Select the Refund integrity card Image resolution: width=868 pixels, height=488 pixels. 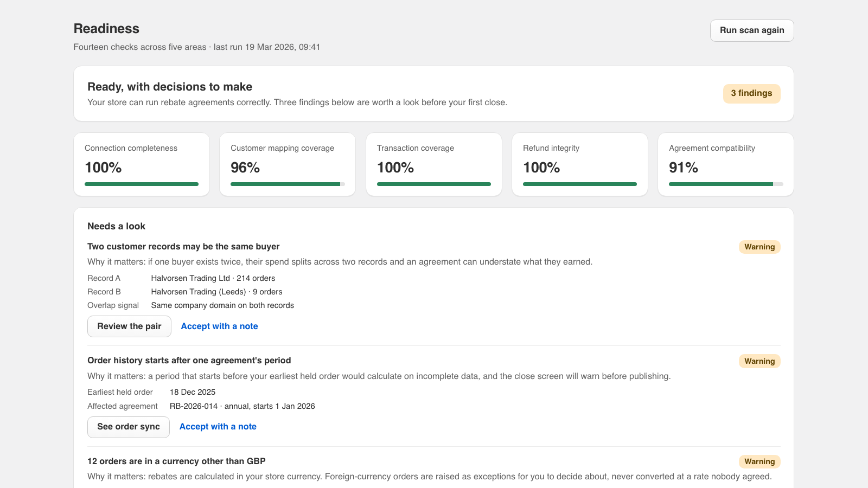[x=580, y=164]
